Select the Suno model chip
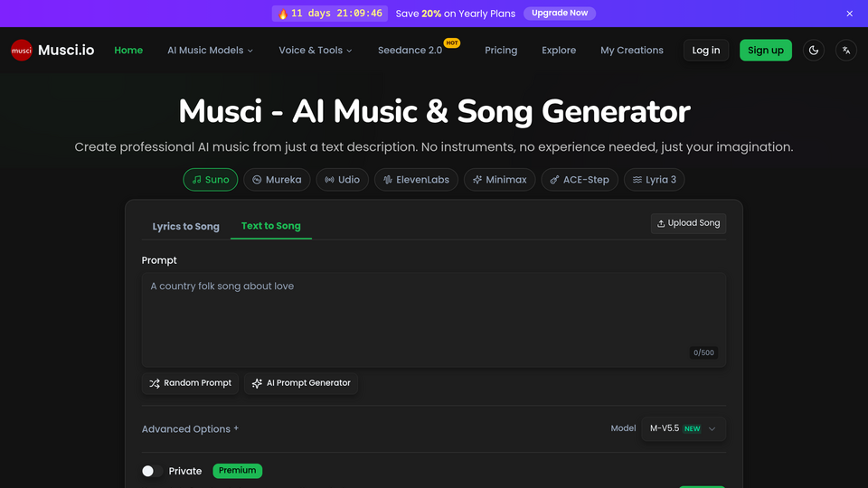868x488 pixels. pos(211,180)
